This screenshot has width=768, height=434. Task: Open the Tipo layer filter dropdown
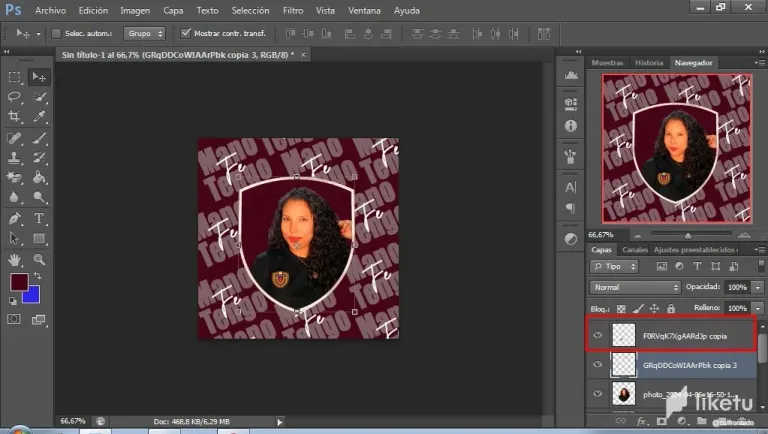point(614,266)
